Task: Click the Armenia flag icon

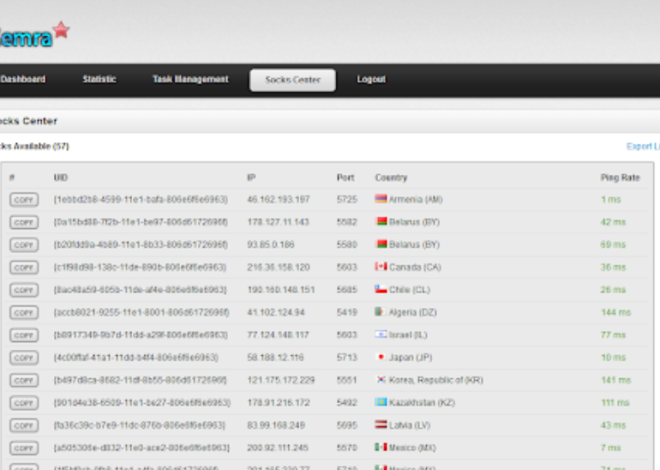Action: [381, 199]
